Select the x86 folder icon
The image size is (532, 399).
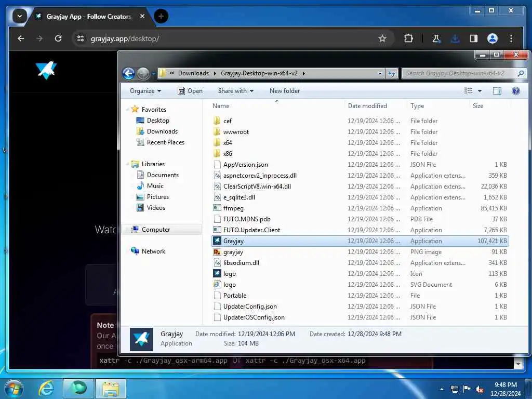217,153
